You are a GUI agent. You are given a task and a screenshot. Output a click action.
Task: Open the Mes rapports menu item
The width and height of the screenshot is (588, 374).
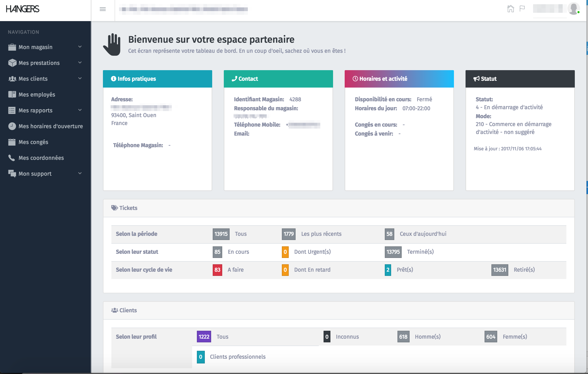point(36,111)
